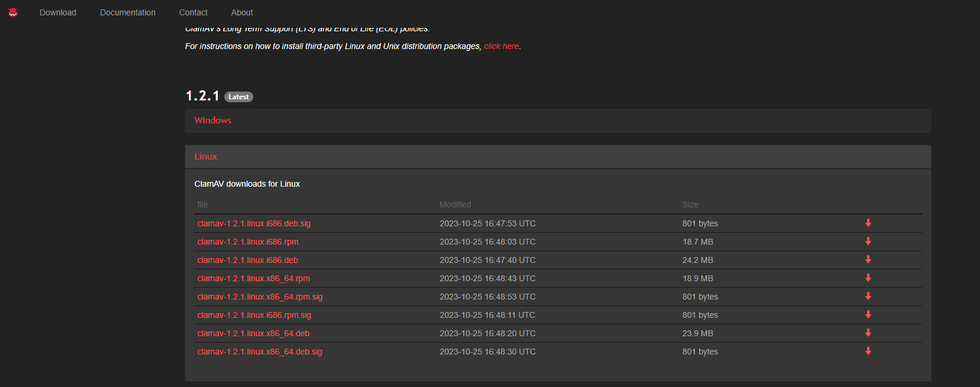Open clamav-1.2.1.linux.x86_64.rpm file link

tap(254, 278)
